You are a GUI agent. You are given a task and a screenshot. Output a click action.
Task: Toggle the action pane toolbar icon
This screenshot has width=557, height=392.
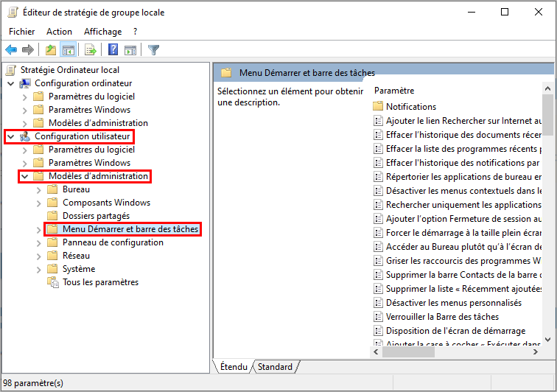130,50
